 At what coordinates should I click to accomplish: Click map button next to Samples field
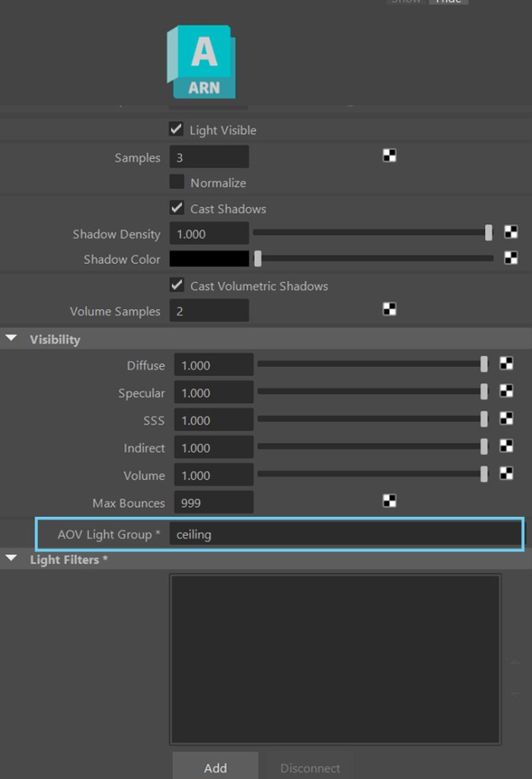389,156
